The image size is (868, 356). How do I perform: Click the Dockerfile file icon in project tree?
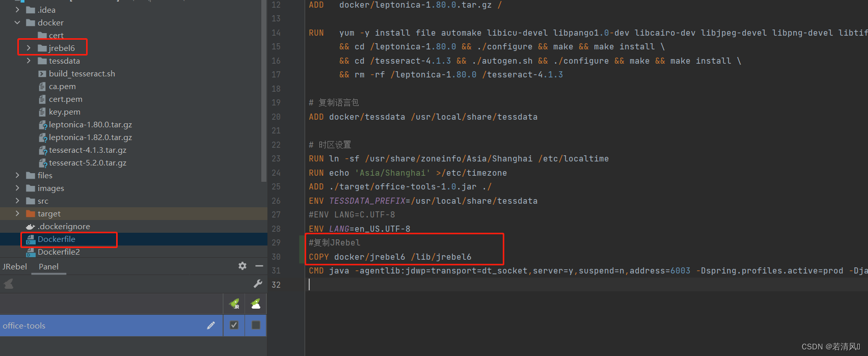tap(31, 239)
